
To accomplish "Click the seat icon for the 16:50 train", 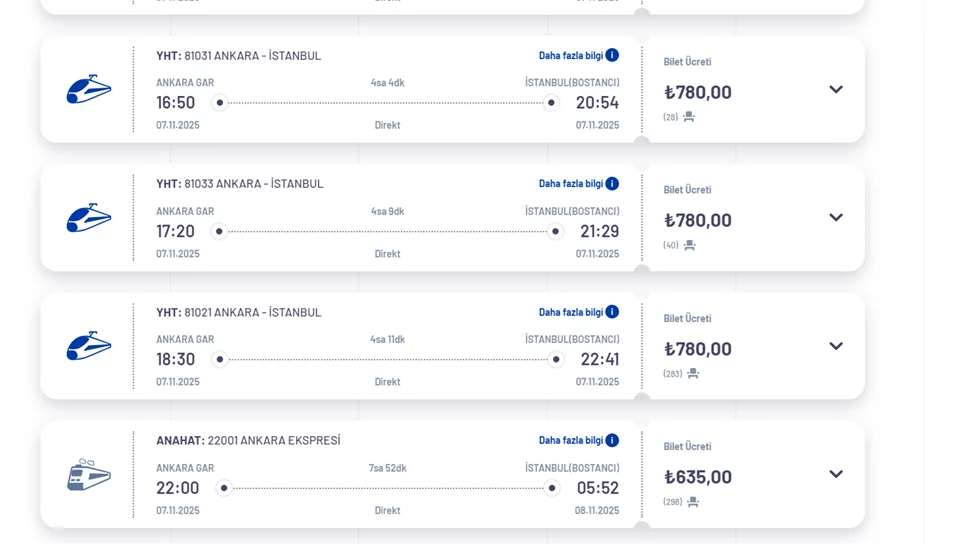I will (689, 117).
